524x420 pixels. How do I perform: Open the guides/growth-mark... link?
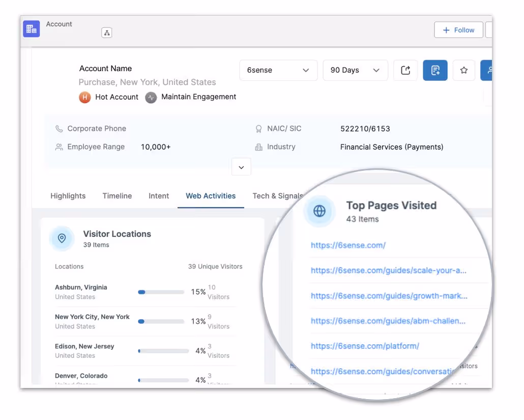[389, 296]
